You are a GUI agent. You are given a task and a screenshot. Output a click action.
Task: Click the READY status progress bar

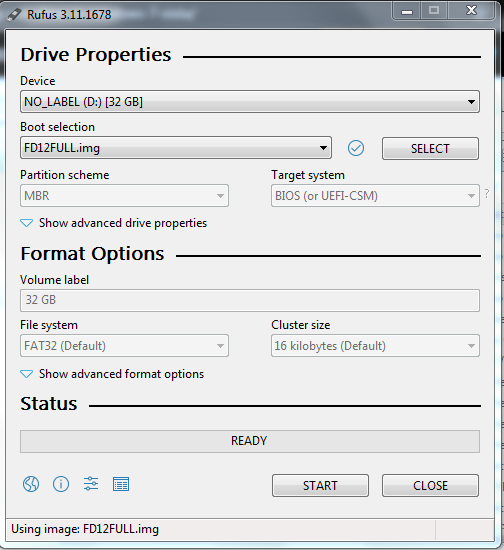[250, 441]
